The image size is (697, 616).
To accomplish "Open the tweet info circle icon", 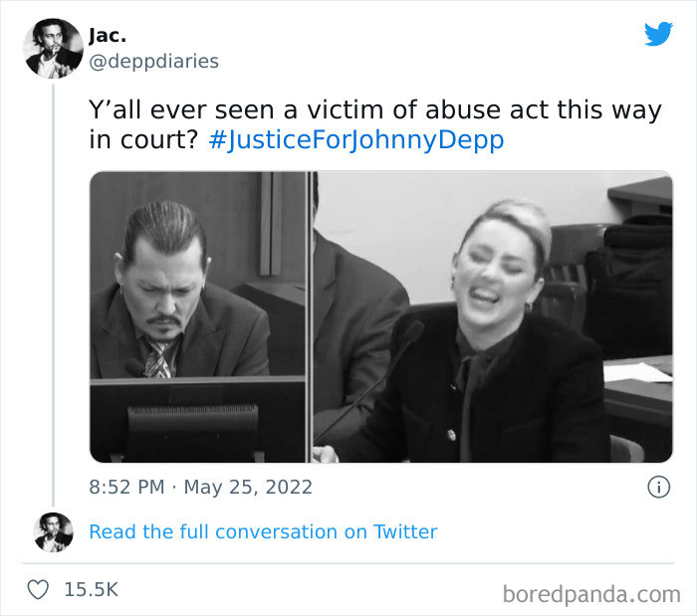I will tap(658, 487).
